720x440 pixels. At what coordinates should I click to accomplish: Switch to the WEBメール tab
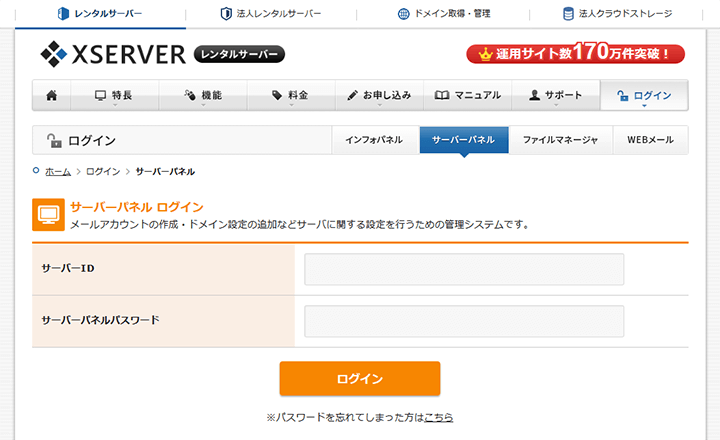(651, 140)
